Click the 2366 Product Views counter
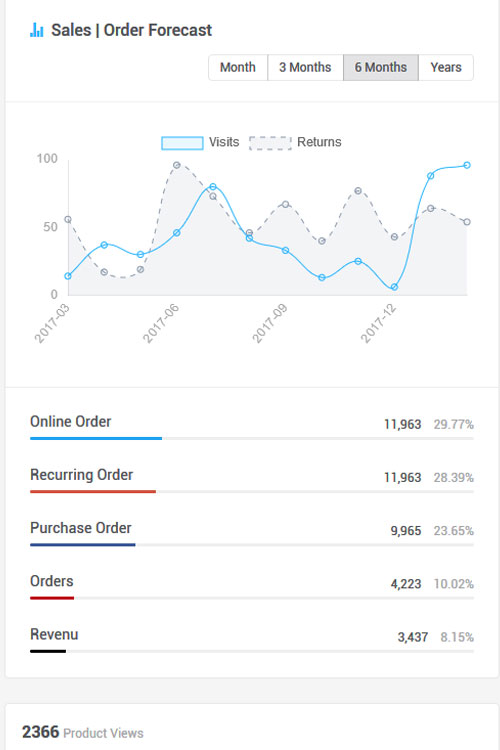Screen dimensions: 500x750 coord(83,732)
